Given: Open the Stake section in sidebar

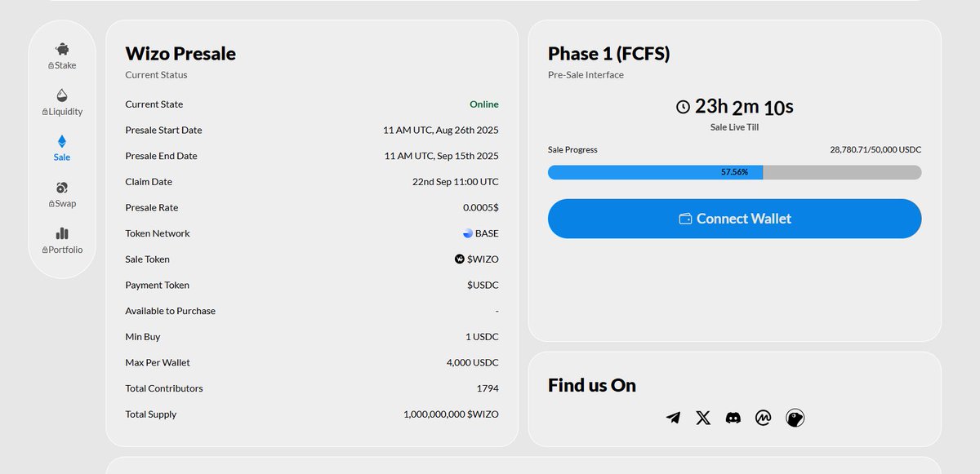Looking at the screenshot, I should tap(62, 56).
